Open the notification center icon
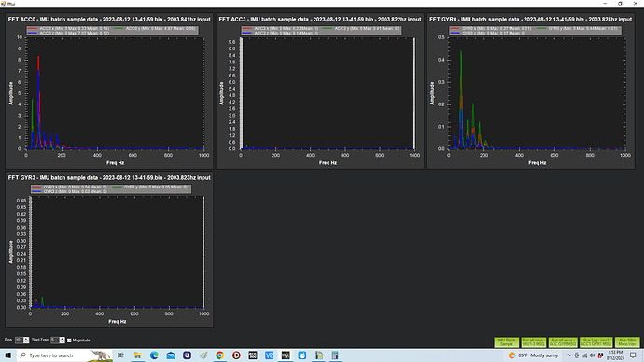The width and height of the screenshot is (644, 362). pyautogui.click(x=634, y=355)
